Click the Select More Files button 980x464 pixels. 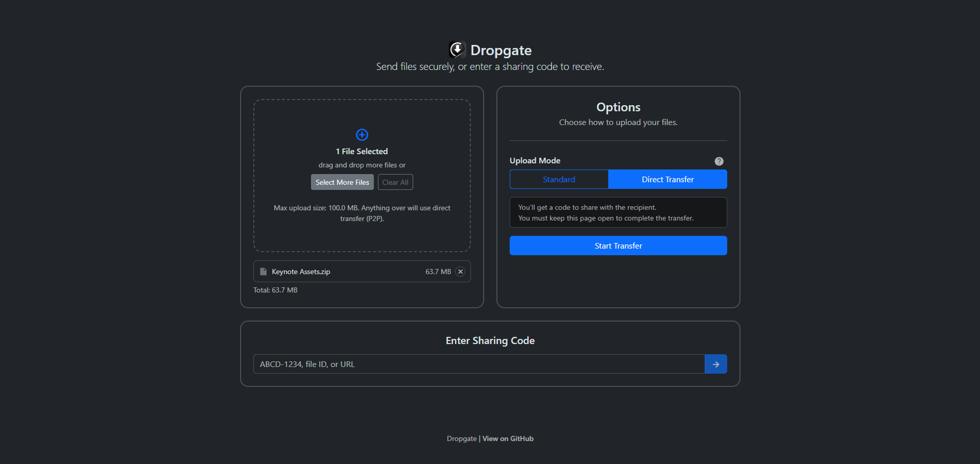point(342,182)
